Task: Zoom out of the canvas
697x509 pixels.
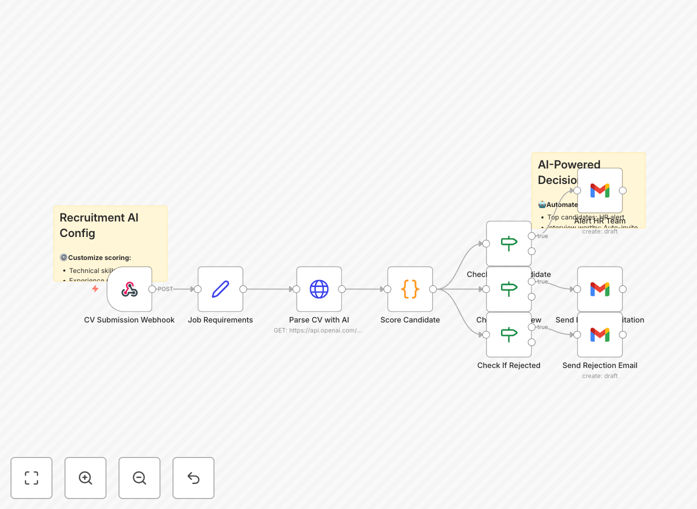Action: [139, 478]
